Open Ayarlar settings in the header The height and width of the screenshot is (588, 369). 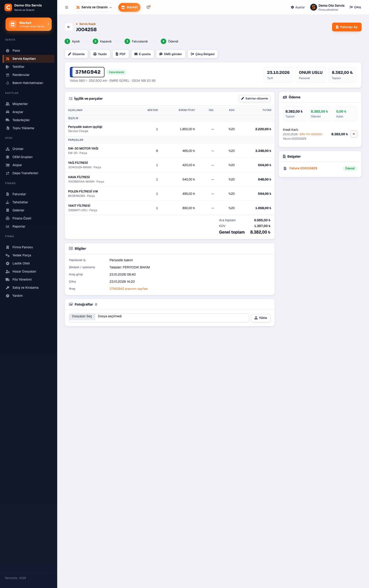[298, 7]
